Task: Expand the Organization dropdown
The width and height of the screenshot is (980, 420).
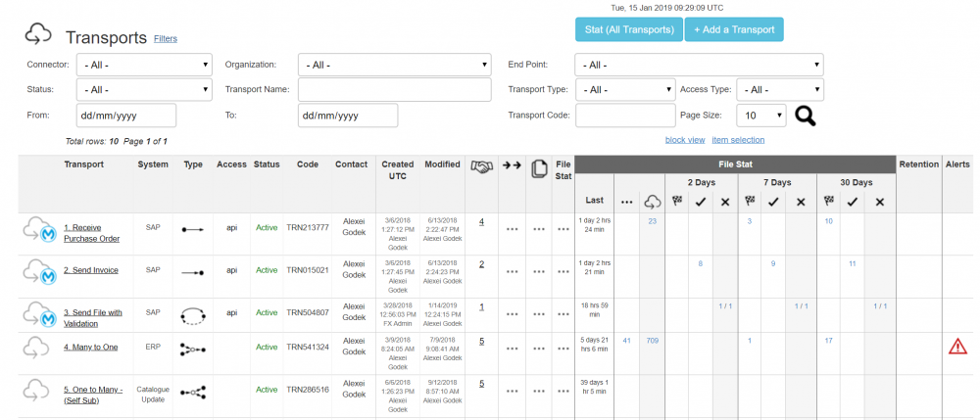Action: click(x=394, y=65)
